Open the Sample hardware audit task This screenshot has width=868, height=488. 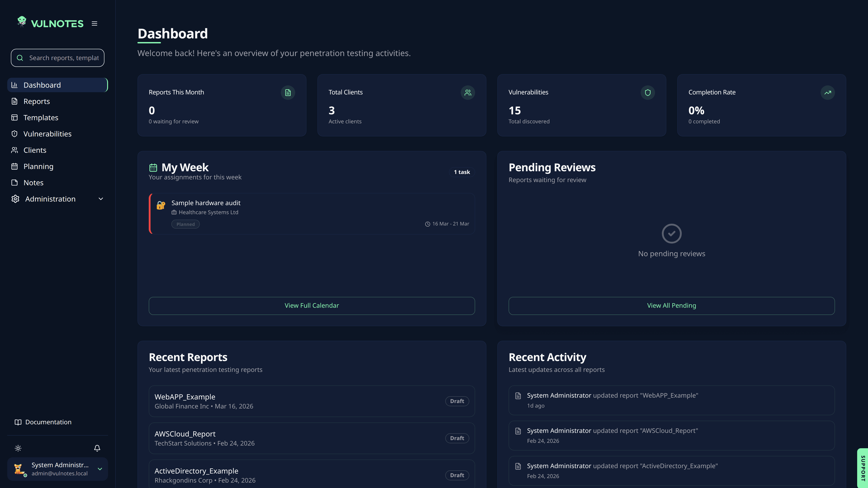312,213
